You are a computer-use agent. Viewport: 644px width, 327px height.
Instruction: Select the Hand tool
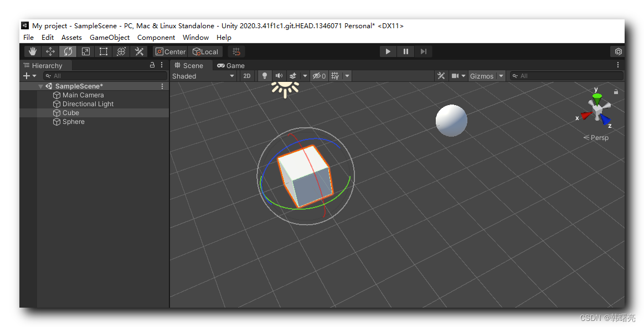coord(33,51)
